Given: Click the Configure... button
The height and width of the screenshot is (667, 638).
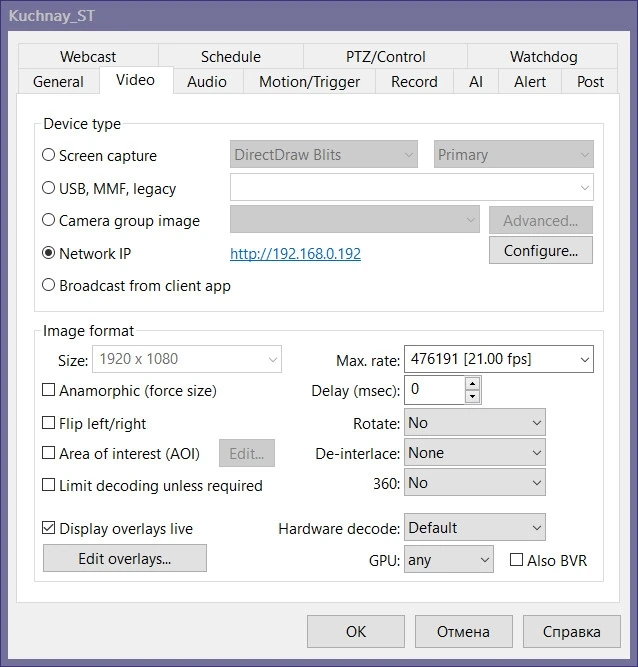Looking at the screenshot, I should 541,251.
